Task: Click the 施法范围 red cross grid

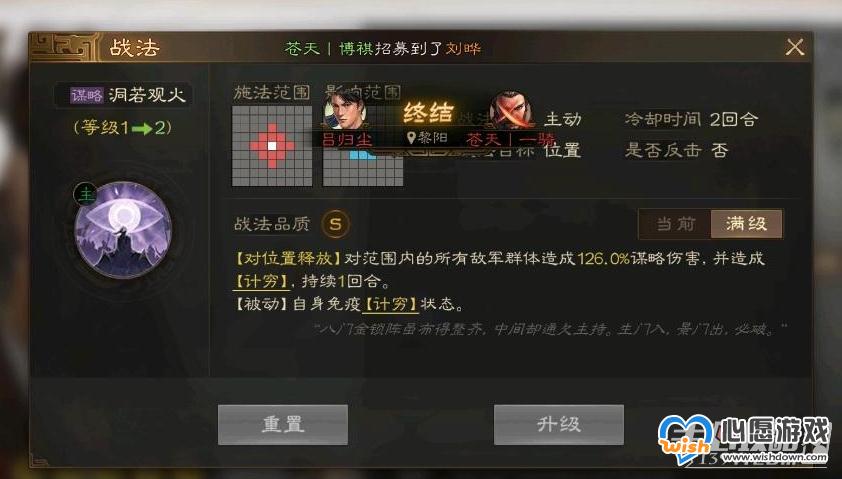Action: (272, 146)
